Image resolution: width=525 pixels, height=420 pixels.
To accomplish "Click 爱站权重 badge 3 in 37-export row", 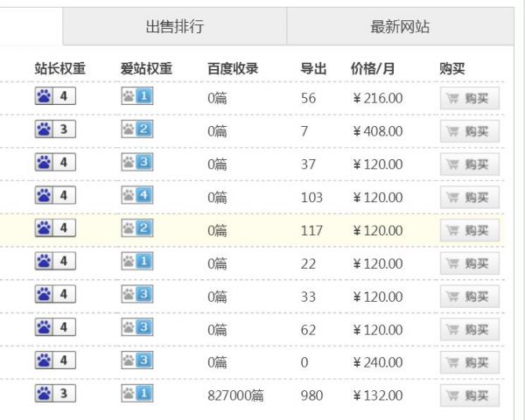I will [x=137, y=163].
